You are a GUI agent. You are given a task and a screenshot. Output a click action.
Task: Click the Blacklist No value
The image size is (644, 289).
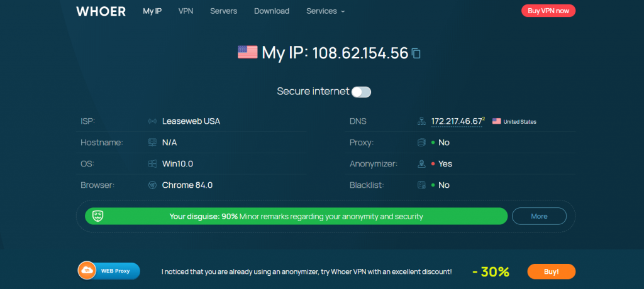click(444, 185)
